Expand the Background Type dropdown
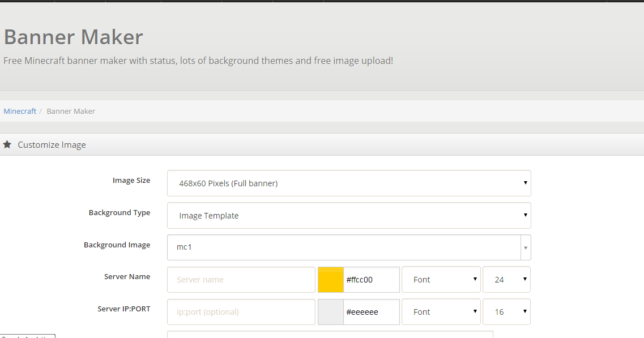The width and height of the screenshot is (644, 338). click(x=349, y=216)
